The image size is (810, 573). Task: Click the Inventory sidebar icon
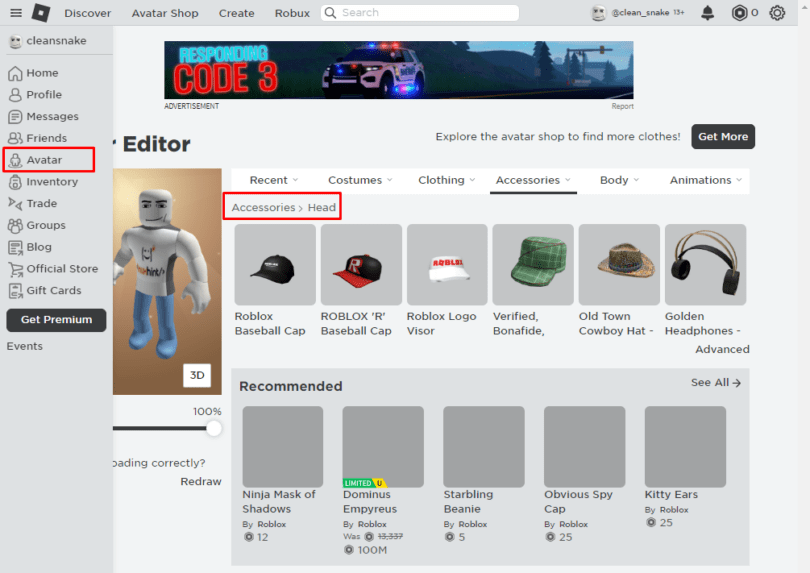15,182
